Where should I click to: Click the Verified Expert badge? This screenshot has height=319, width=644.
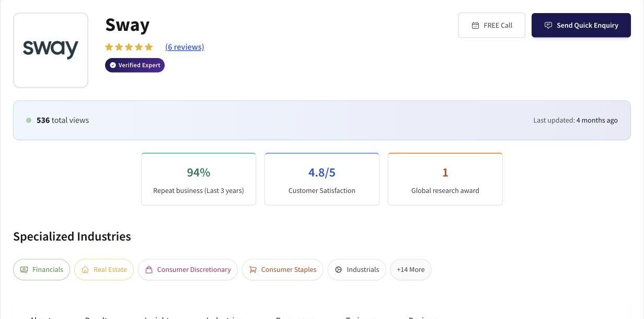(x=135, y=65)
